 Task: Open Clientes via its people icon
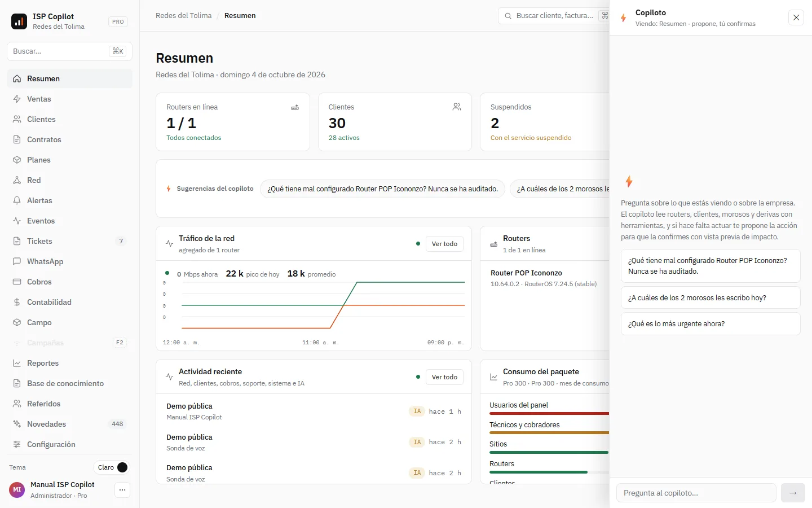(17, 119)
